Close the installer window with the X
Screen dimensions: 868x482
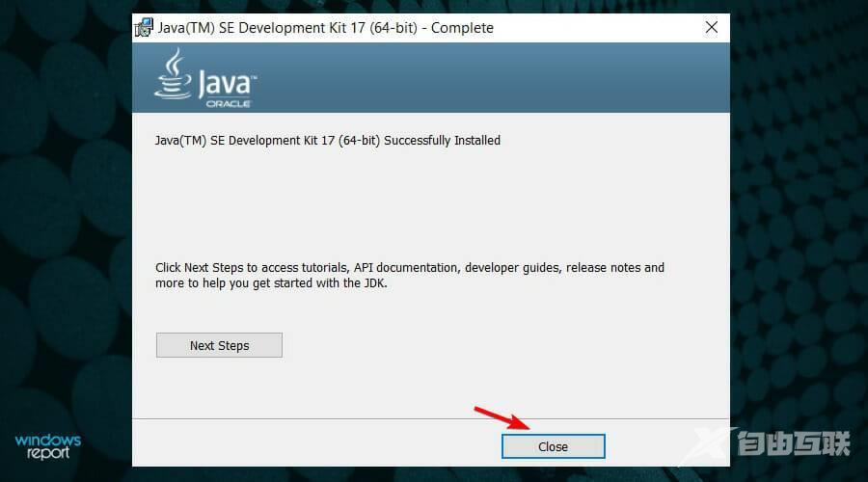[x=712, y=27]
